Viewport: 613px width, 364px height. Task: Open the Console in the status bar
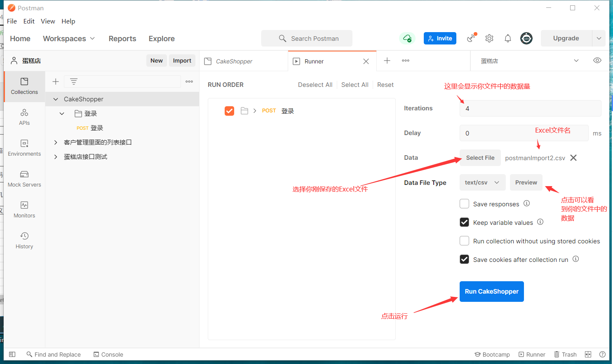coord(108,355)
